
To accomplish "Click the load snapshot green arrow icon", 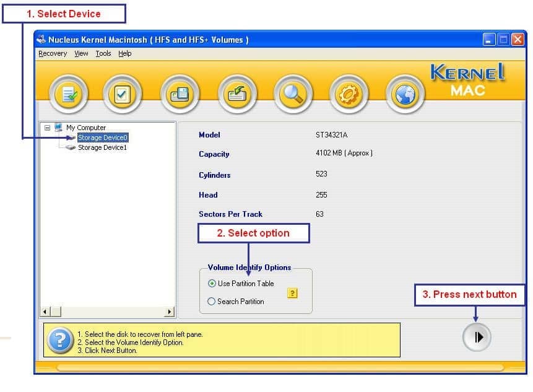I will pos(237,94).
